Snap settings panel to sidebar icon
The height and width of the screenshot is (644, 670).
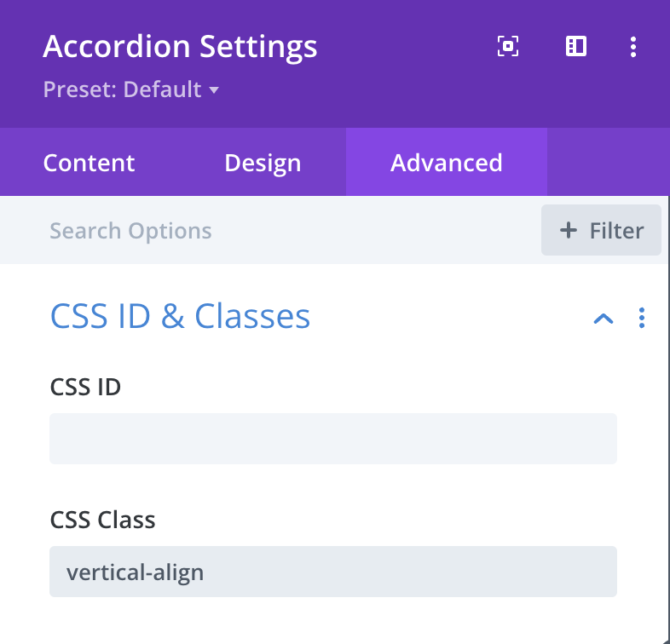(576, 46)
